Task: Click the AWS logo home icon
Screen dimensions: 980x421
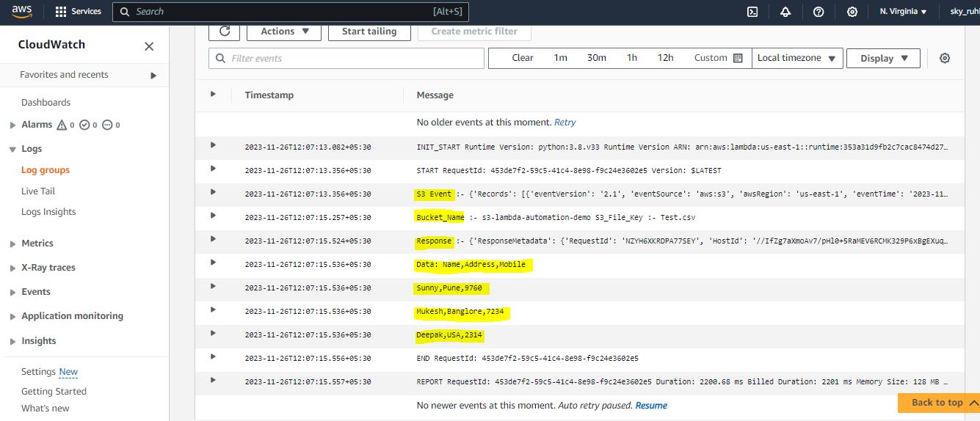Action: tap(22, 12)
